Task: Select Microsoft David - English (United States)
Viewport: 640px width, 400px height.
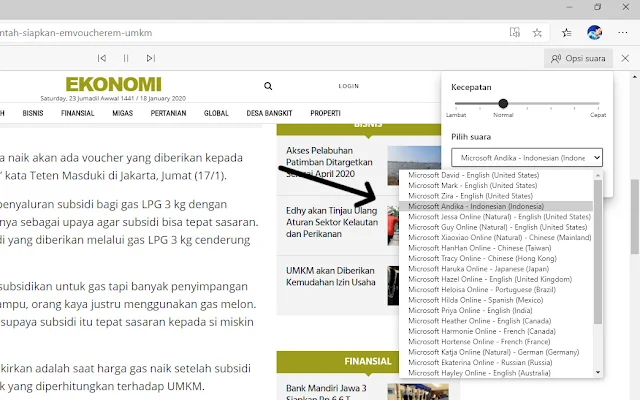Action: tap(496, 175)
